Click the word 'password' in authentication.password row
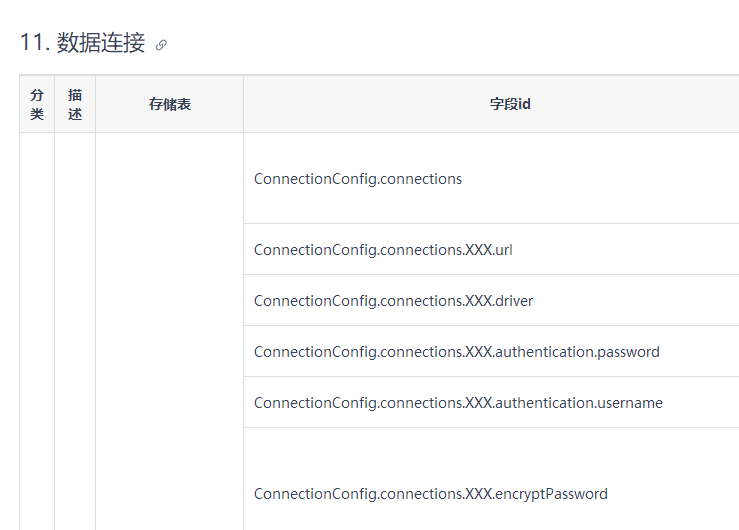This screenshot has width=739, height=530. (x=628, y=352)
